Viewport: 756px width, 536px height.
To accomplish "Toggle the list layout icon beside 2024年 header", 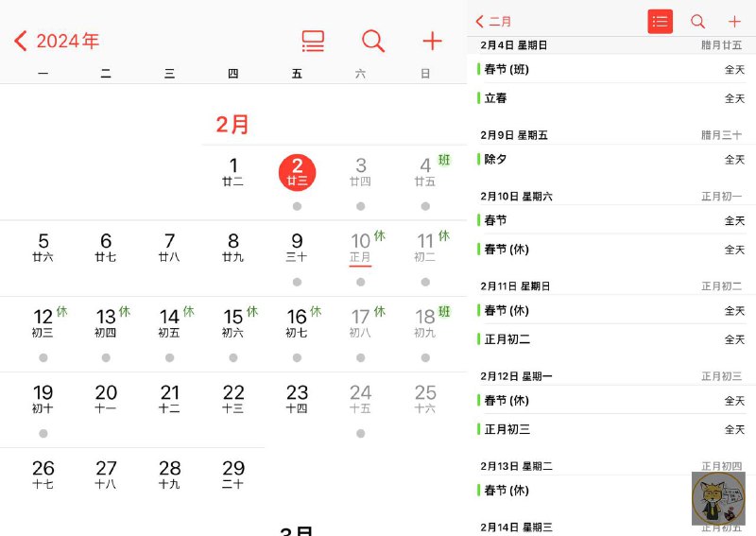I will (x=313, y=41).
